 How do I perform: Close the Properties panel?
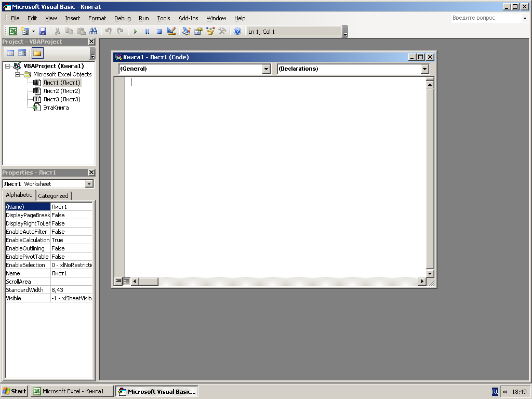pyautogui.click(x=91, y=172)
